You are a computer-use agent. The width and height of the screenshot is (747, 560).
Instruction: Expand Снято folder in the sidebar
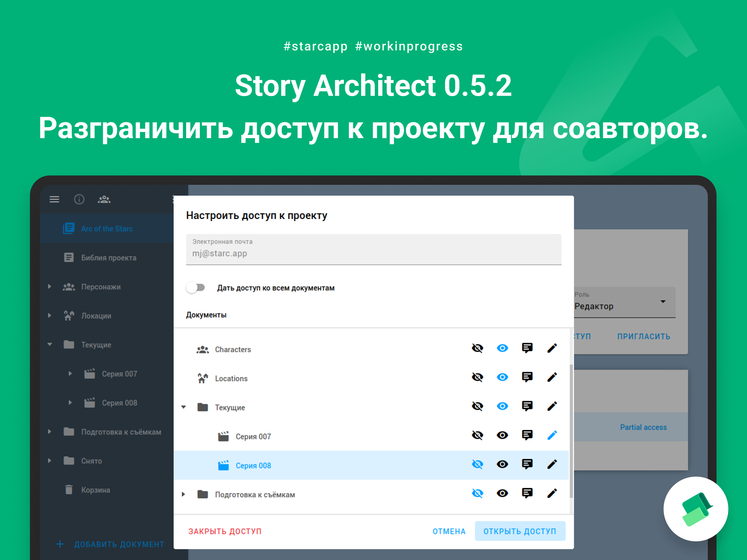pos(49,461)
